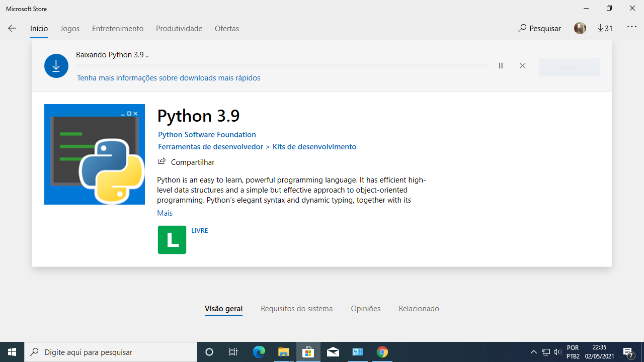This screenshot has width=644, height=362.
Task: Switch to the Jogos tab
Action: coord(70,29)
